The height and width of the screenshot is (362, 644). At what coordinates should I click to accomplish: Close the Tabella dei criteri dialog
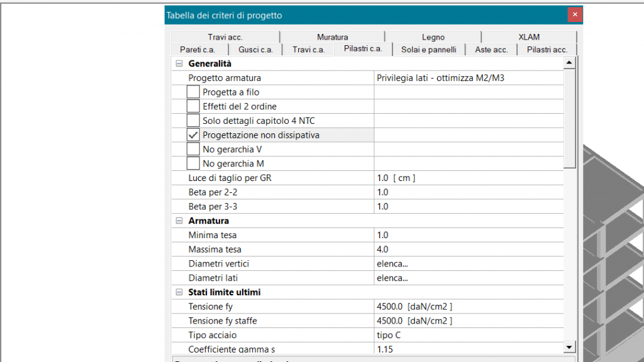tap(575, 15)
